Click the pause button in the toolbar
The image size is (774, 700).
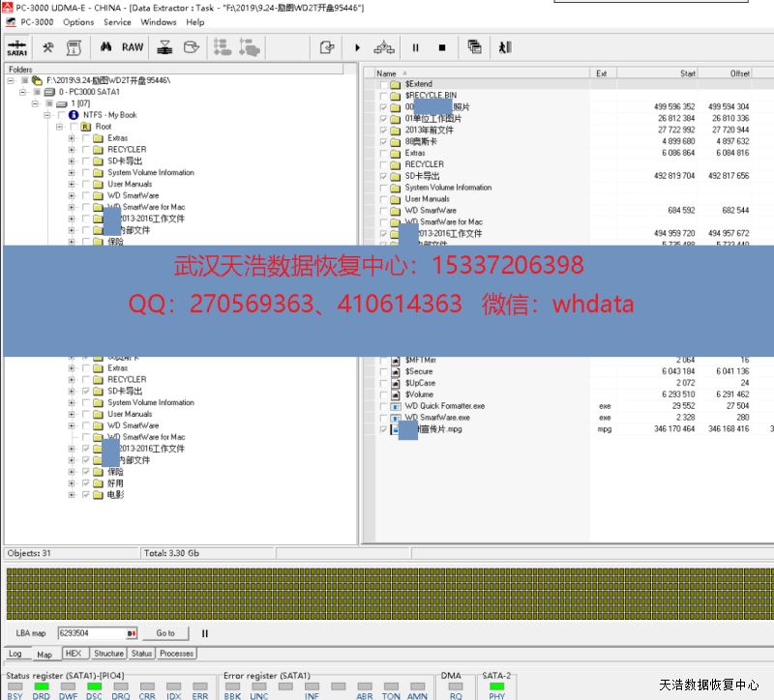click(416, 46)
